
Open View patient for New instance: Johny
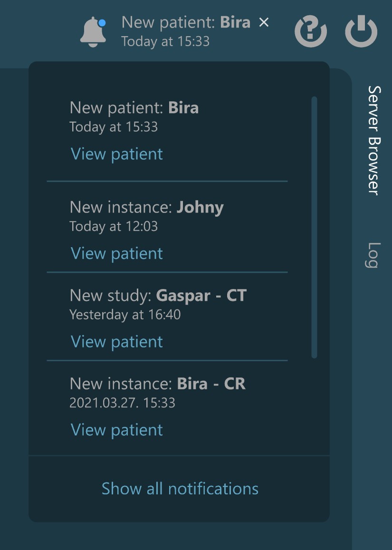(x=117, y=253)
